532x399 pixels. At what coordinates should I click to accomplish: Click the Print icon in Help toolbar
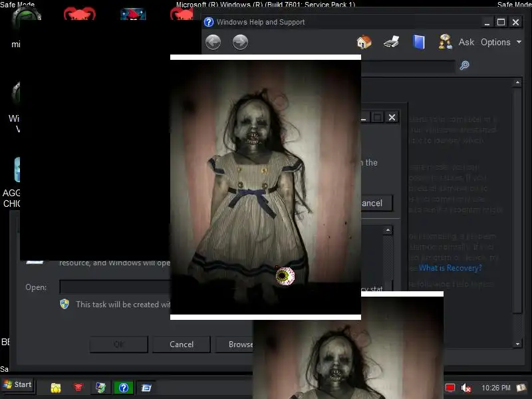pyautogui.click(x=391, y=42)
